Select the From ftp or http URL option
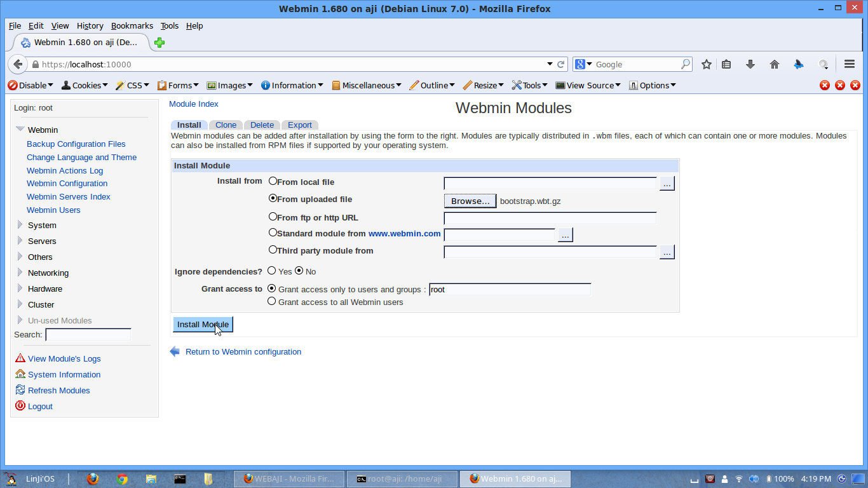 [x=273, y=217]
